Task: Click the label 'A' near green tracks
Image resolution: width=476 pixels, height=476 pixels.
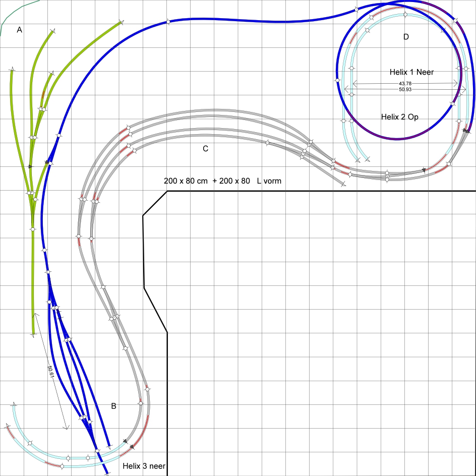Action: 20,30
